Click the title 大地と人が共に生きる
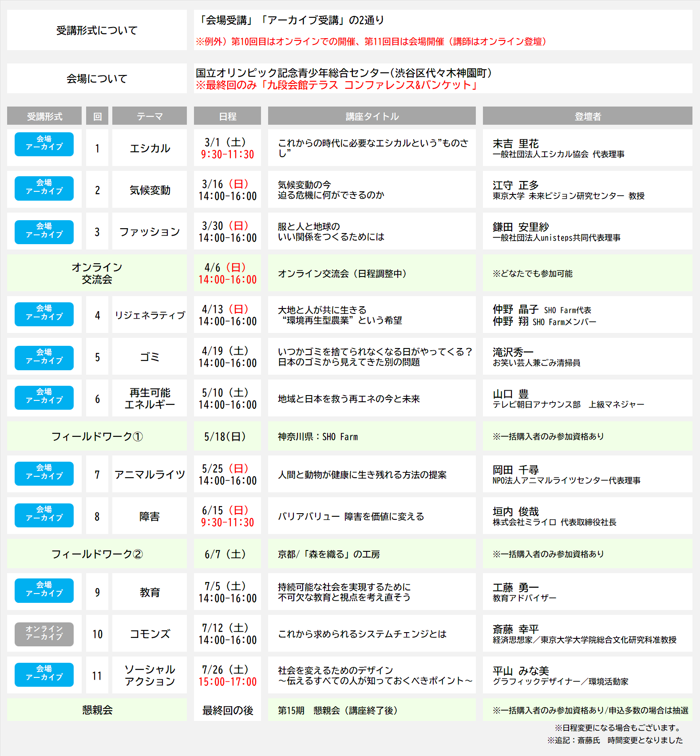This screenshot has width=700, height=756. pos(322,309)
